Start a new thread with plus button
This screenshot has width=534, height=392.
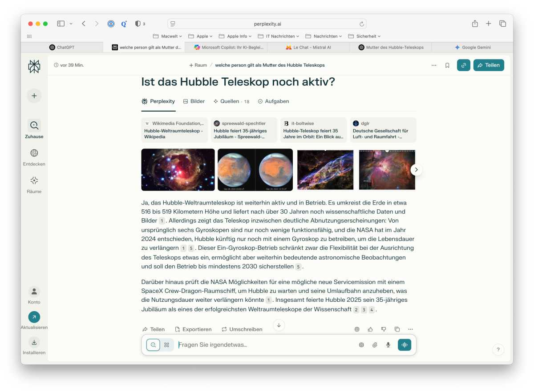coord(34,96)
